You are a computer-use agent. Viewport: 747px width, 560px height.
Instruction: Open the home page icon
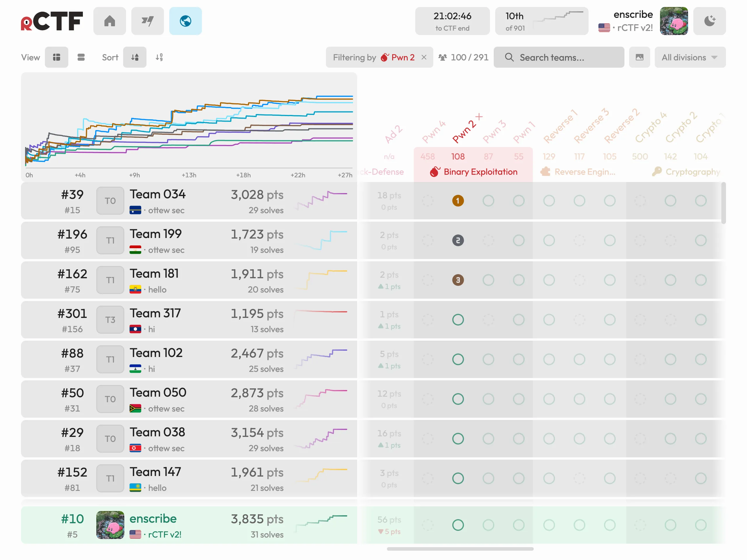[109, 21]
